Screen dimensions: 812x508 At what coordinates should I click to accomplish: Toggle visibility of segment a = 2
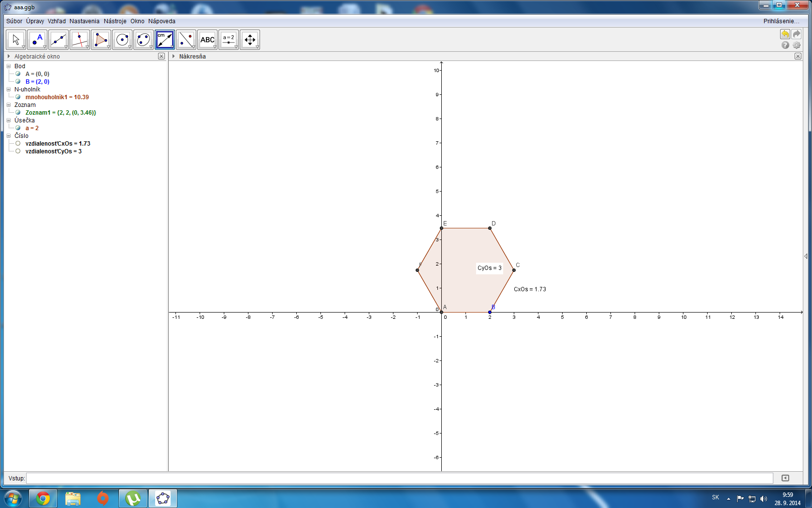[x=18, y=128]
